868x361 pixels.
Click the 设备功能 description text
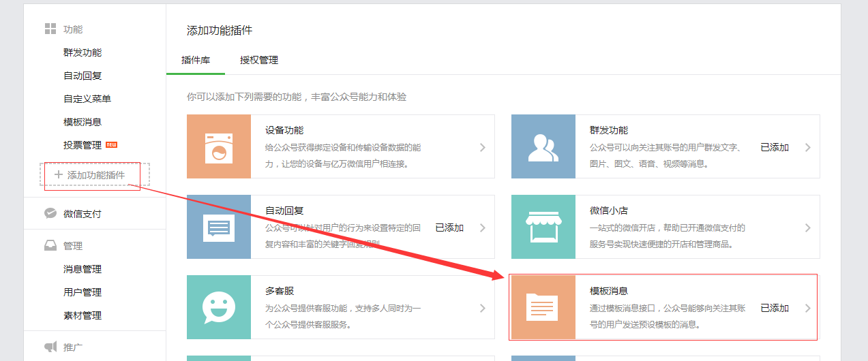coord(343,155)
